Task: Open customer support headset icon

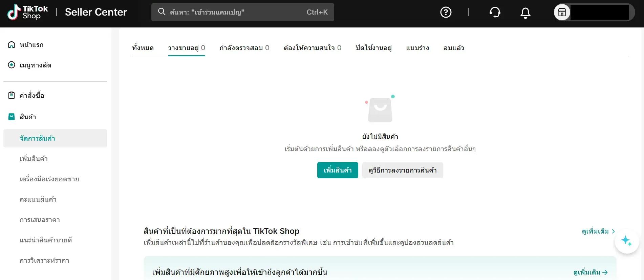Action: (495, 12)
